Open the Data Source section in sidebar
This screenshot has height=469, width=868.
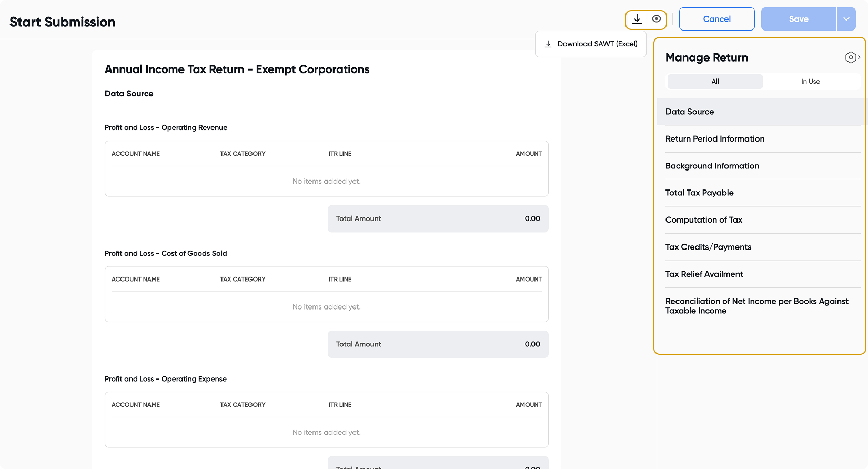(690, 112)
